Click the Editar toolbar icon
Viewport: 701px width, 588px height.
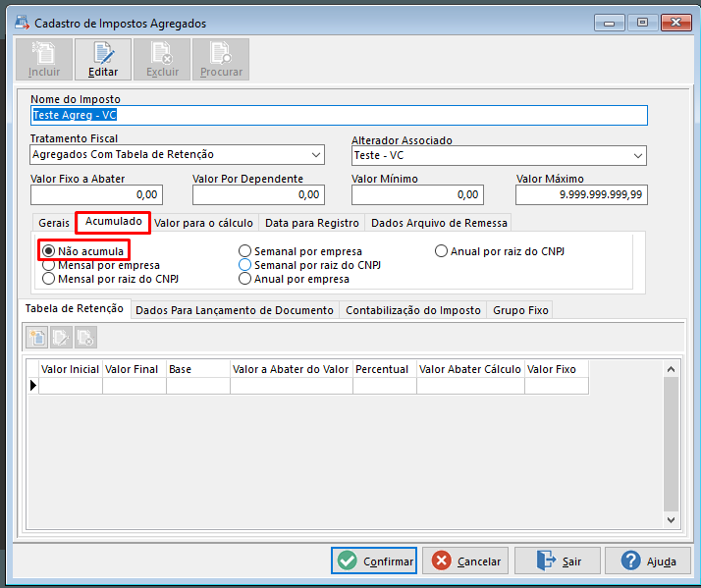click(x=103, y=60)
